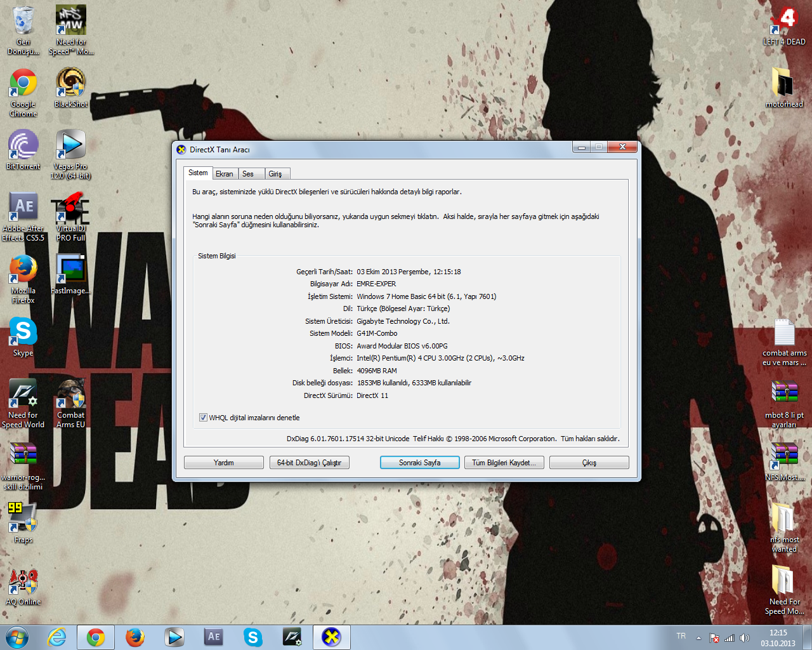Open the Windows Start menu

[17, 637]
